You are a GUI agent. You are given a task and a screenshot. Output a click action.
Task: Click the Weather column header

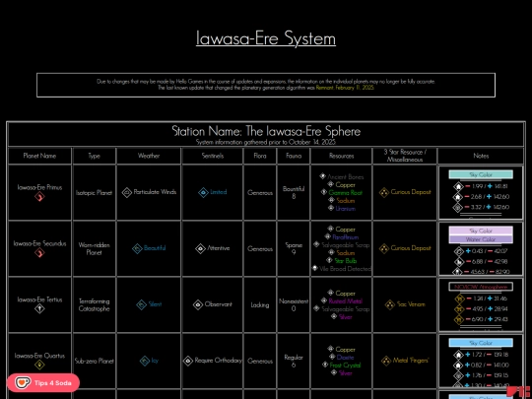149,156
